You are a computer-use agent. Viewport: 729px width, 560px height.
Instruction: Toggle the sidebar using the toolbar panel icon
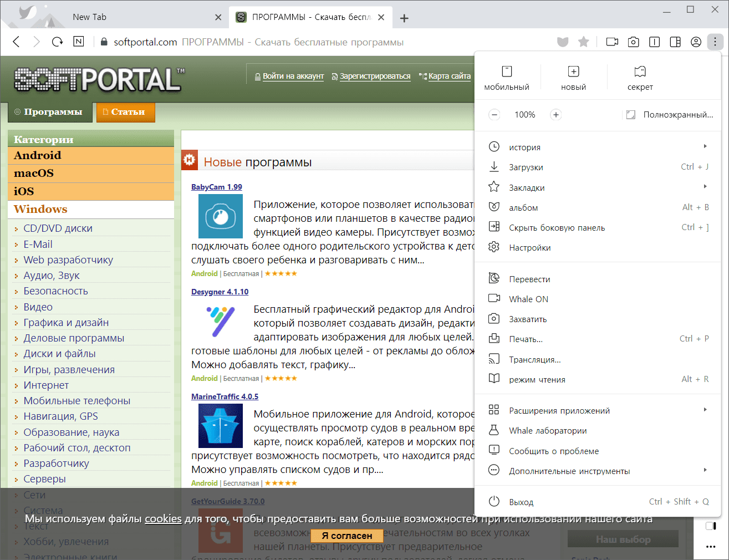675,42
